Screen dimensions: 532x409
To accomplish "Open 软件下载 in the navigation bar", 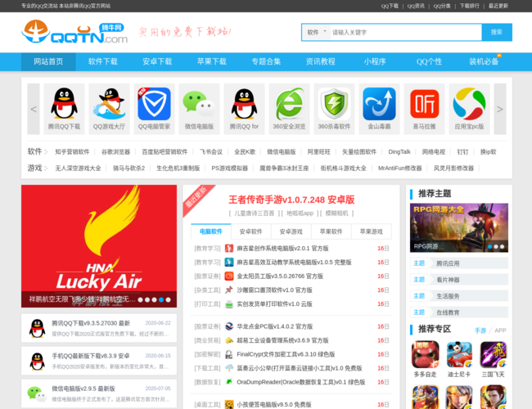I will [x=103, y=61].
